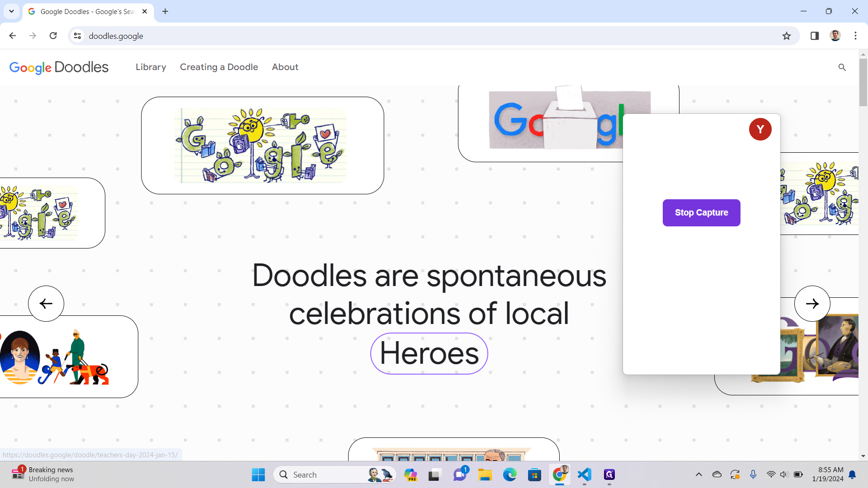The image size is (868, 488).
Task: Click scrollbar down arrow
Action: [x=863, y=456]
